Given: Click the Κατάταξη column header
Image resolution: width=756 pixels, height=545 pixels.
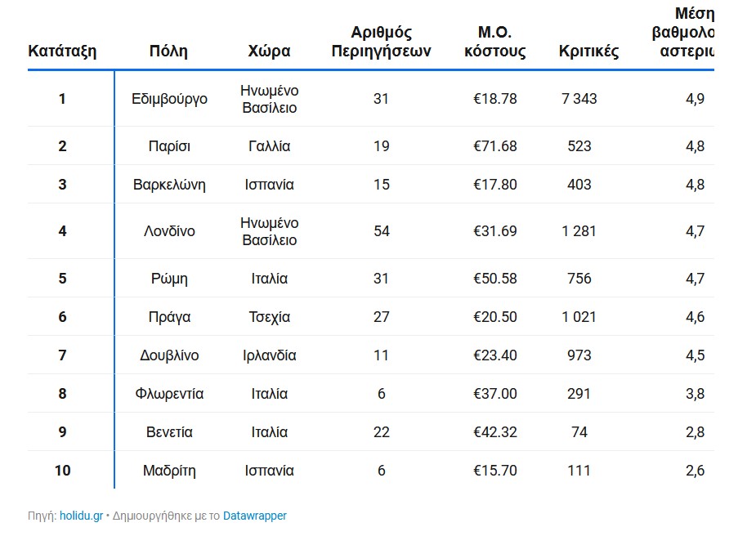Looking at the screenshot, I should (x=62, y=51).
